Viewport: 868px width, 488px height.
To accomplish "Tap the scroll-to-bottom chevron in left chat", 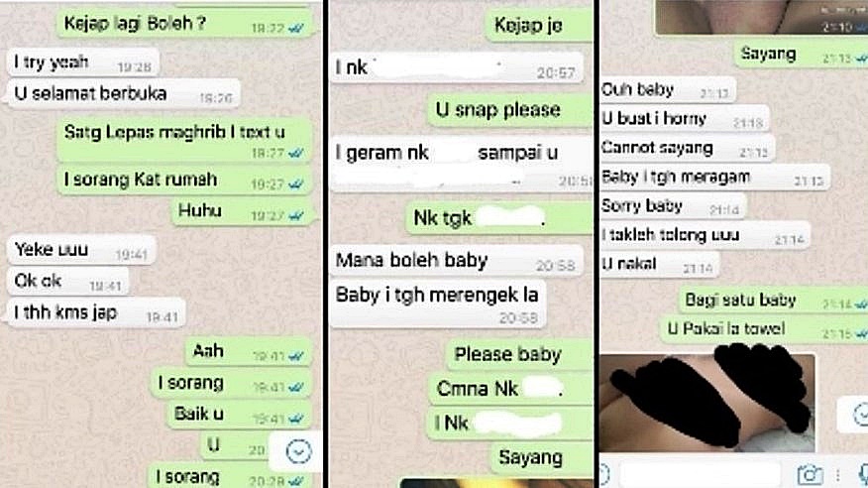I will coord(298,451).
